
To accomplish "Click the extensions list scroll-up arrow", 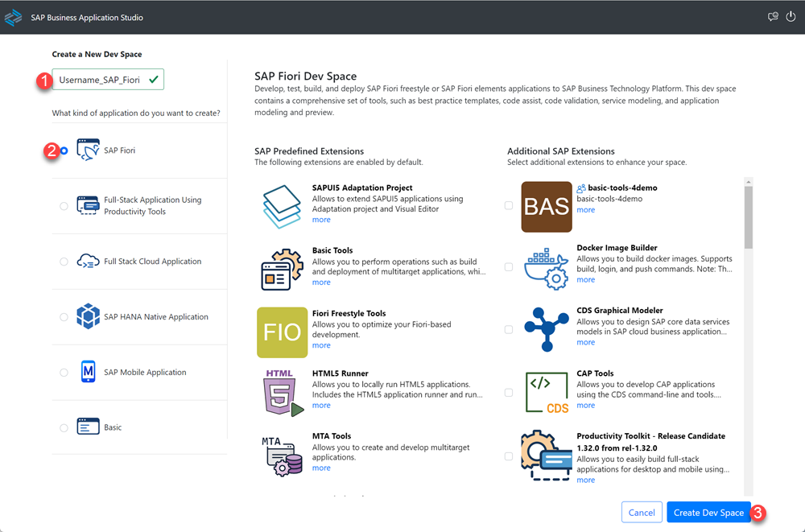I will tap(749, 182).
